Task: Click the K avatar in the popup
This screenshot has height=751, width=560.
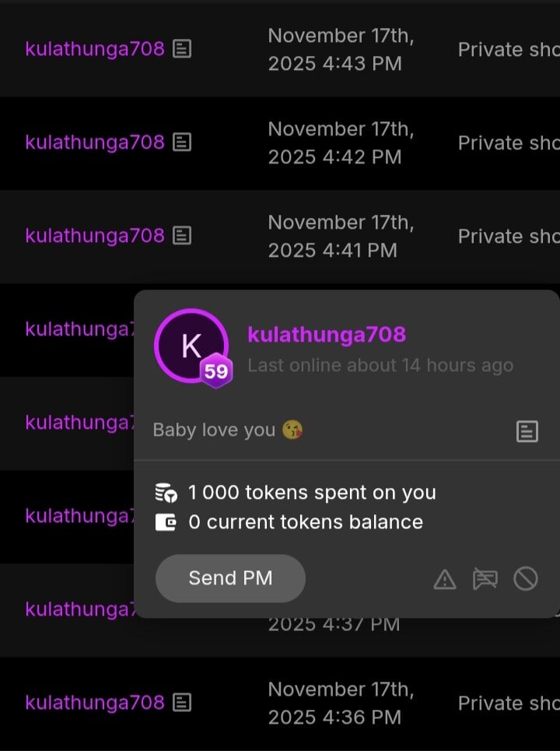Action: (x=191, y=346)
